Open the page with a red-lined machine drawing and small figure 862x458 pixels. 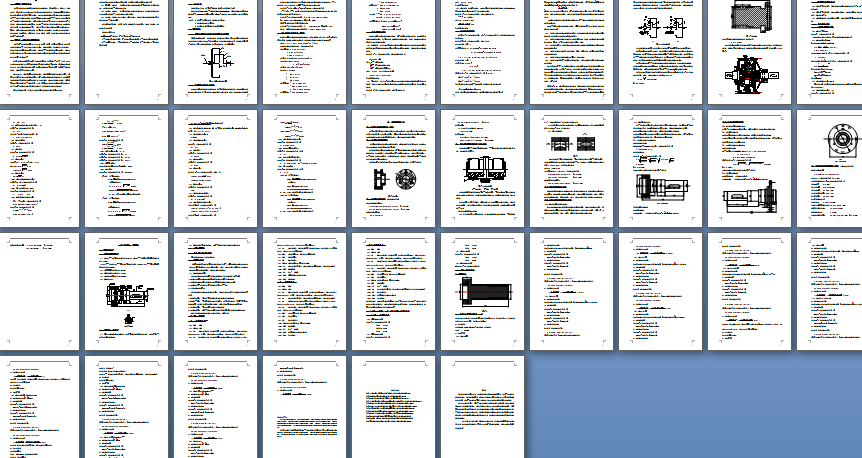(126, 291)
